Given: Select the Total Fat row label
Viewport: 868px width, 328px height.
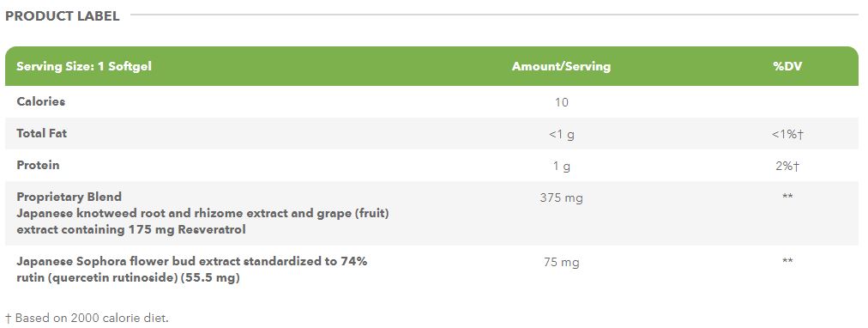Looking at the screenshot, I should click(x=42, y=134).
